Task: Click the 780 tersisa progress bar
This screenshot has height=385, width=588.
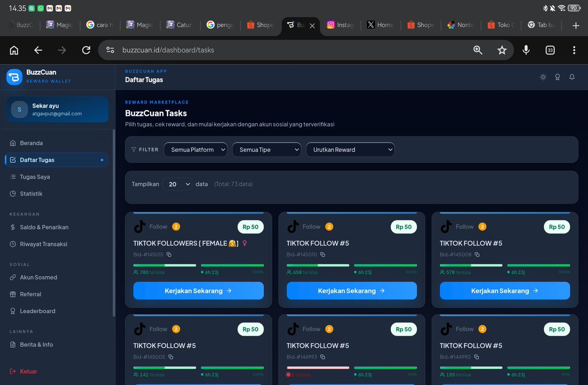Action: (x=165, y=265)
